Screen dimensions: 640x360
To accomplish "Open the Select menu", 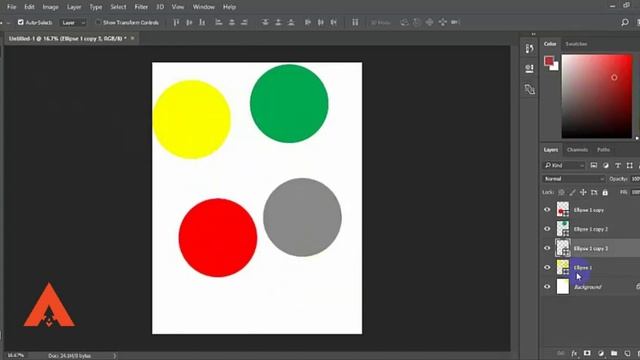I will click(118, 7).
